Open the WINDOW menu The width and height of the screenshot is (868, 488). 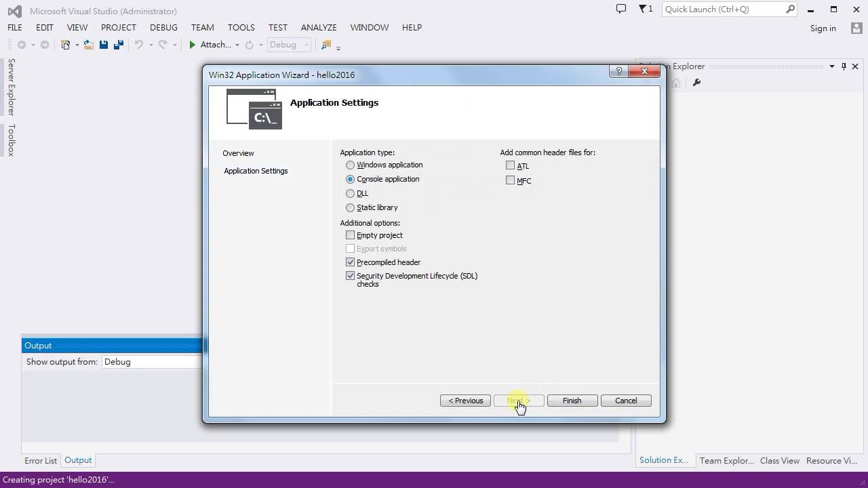(370, 27)
